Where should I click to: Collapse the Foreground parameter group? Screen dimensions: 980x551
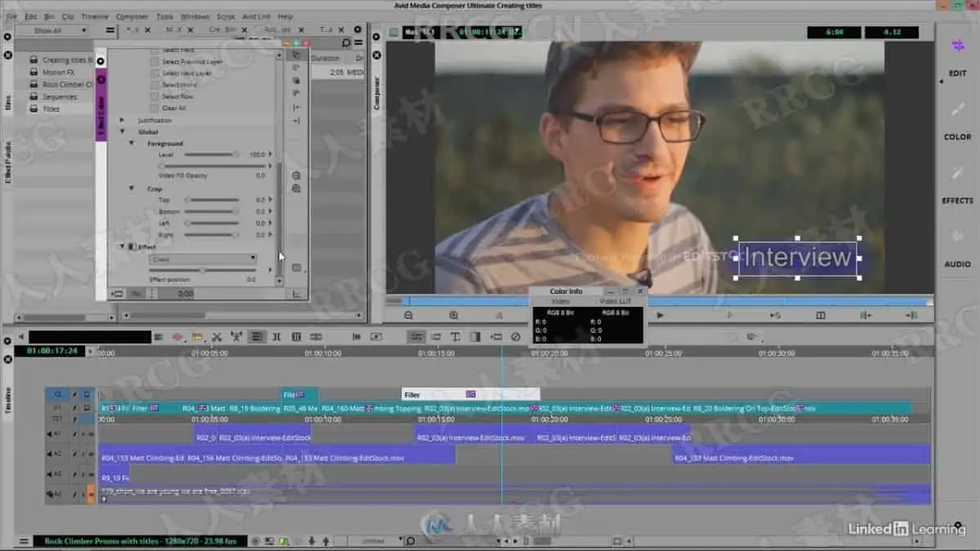131,143
